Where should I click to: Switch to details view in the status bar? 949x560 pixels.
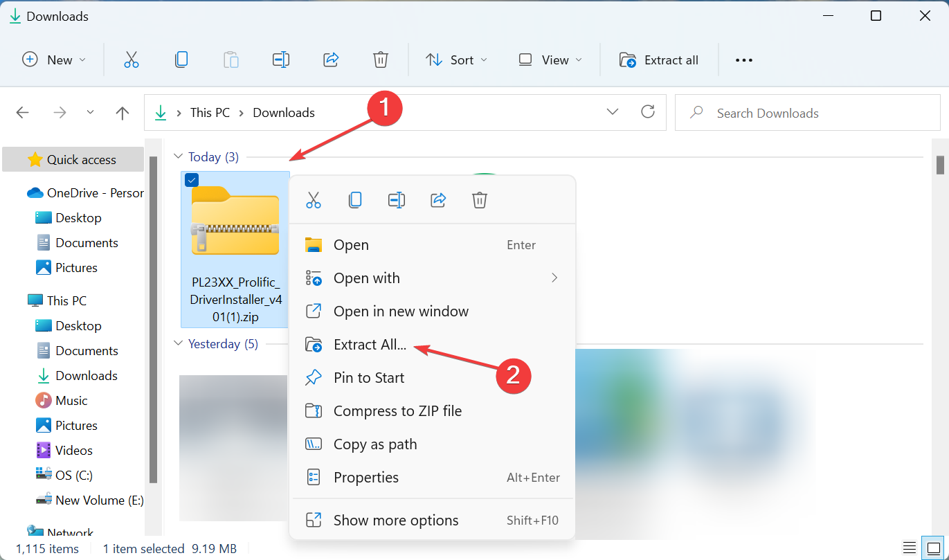point(909,548)
